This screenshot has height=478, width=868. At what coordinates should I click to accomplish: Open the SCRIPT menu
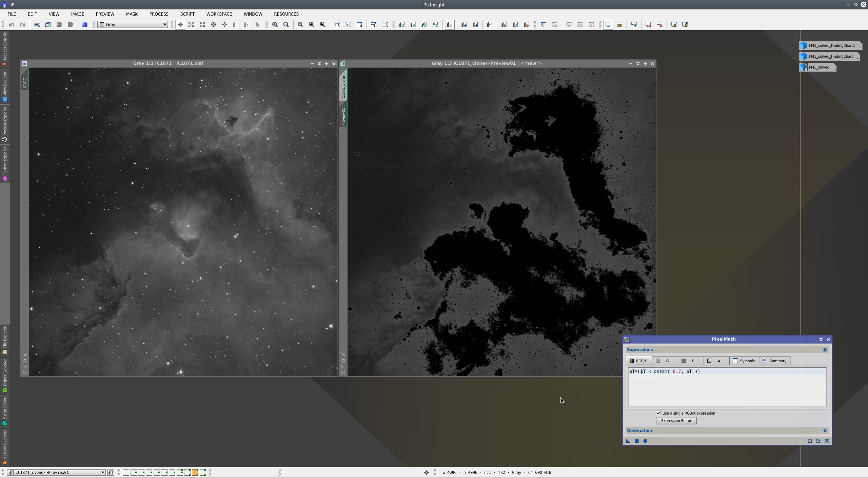coord(188,14)
